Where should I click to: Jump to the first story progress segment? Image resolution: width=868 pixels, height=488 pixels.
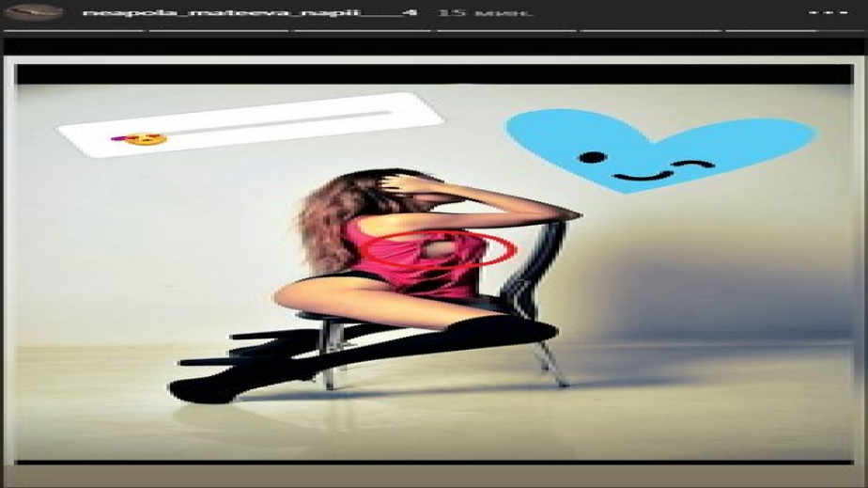point(73,30)
